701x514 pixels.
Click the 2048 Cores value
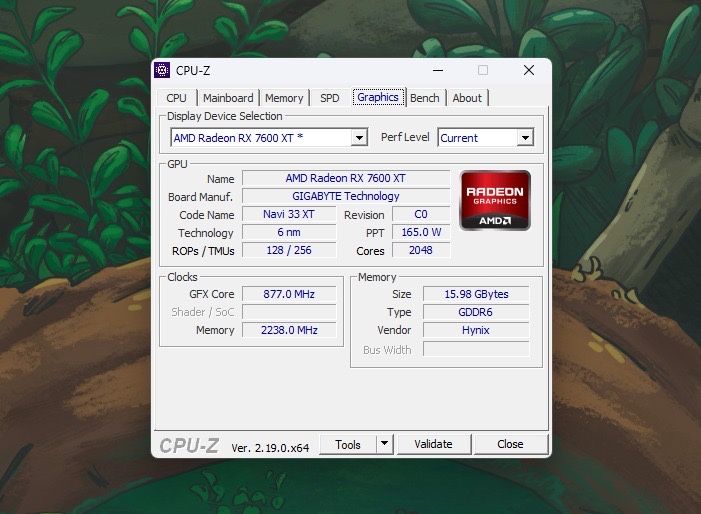point(421,250)
